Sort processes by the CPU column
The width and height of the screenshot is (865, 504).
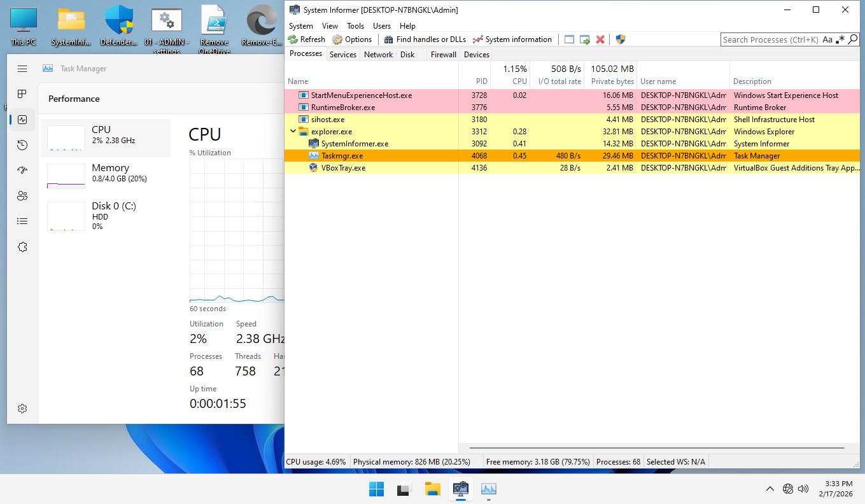(x=519, y=81)
